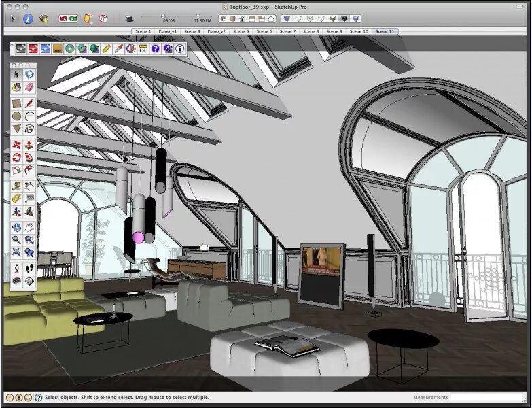
Task: Open Piano_v1 scene tab
Action: coord(167,31)
